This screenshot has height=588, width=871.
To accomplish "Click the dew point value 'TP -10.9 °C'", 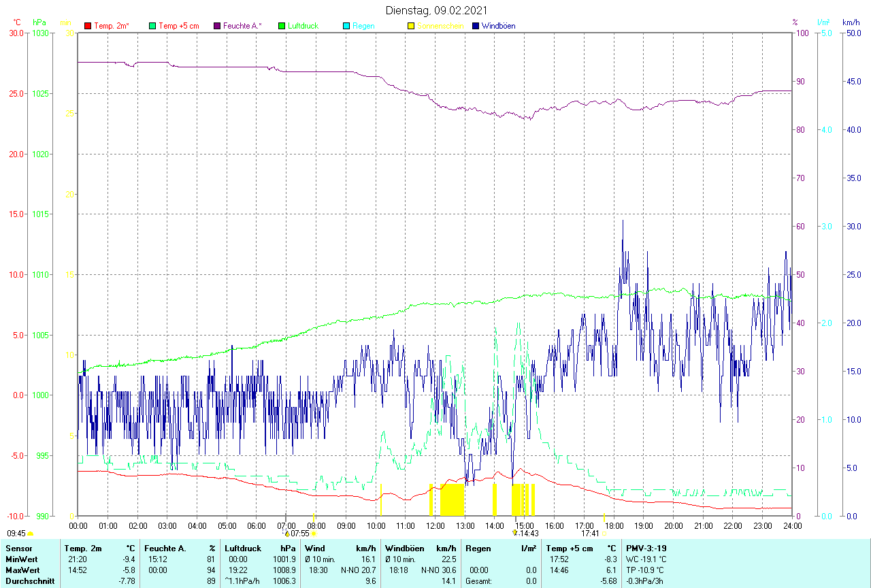I will click(645, 570).
